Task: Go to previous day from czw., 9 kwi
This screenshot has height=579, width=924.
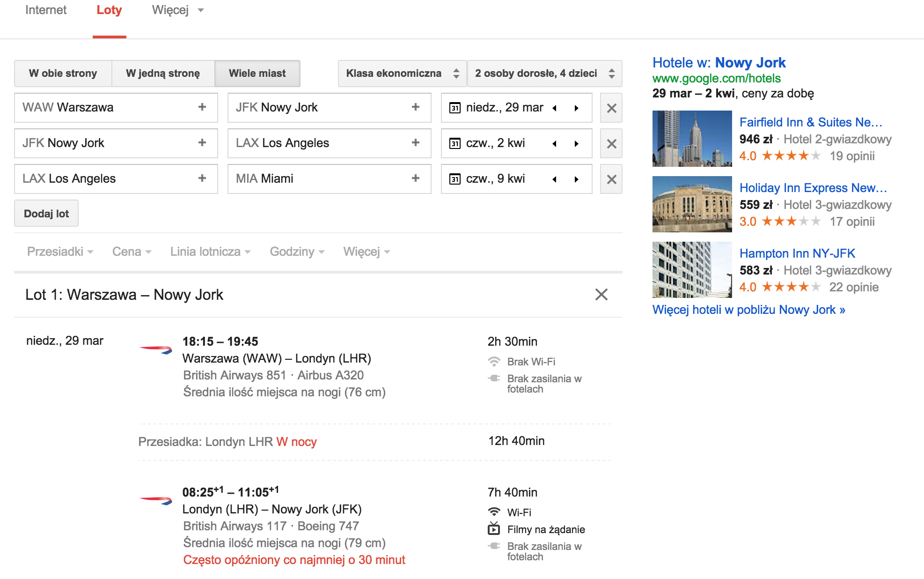Action: click(555, 179)
